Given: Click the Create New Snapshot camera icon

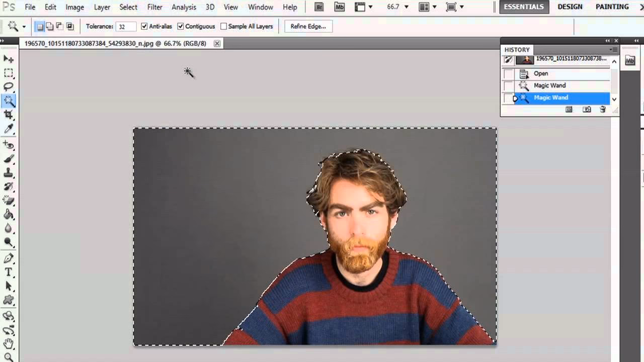Looking at the screenshot, I should point(587,110).
